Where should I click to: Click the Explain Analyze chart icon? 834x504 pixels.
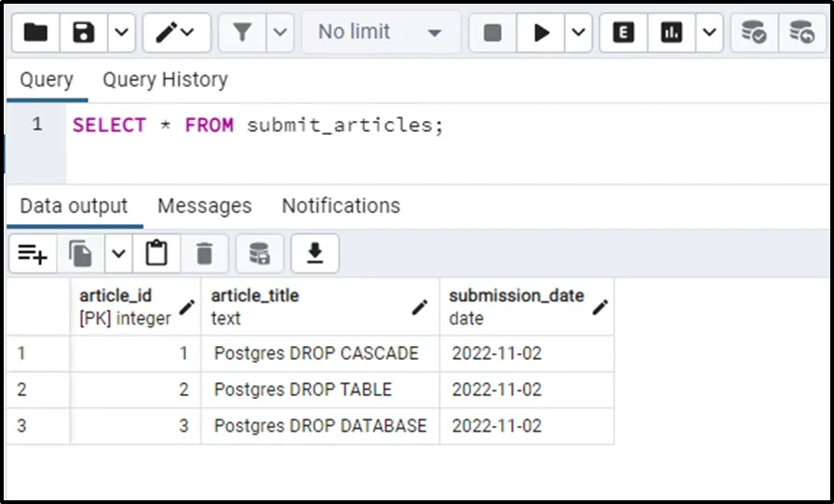coord(671,33)
